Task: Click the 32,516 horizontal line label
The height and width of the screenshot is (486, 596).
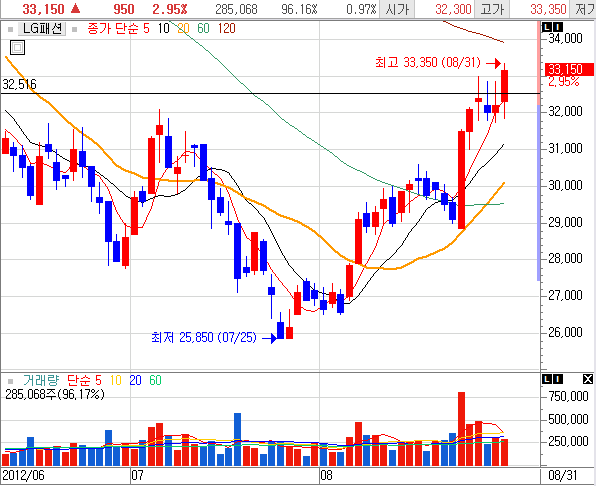Action: click(19, 84)
